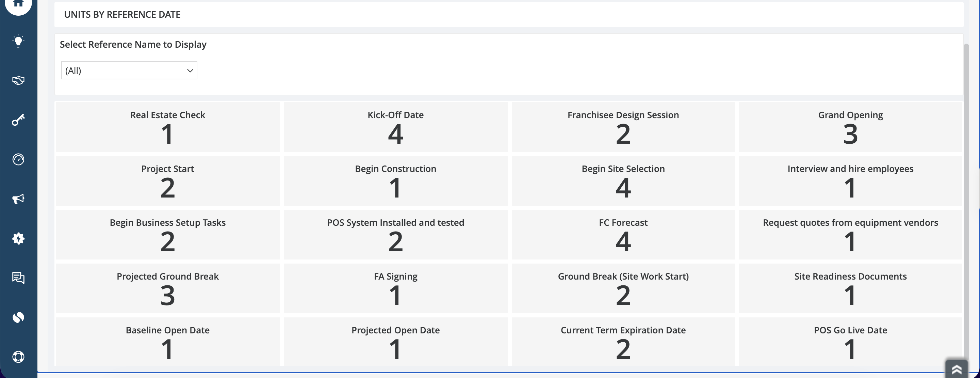Viewport: 980px width, 378px height.
Task: Open the chat messages icon in sidebar
Action: pos(18,278)
